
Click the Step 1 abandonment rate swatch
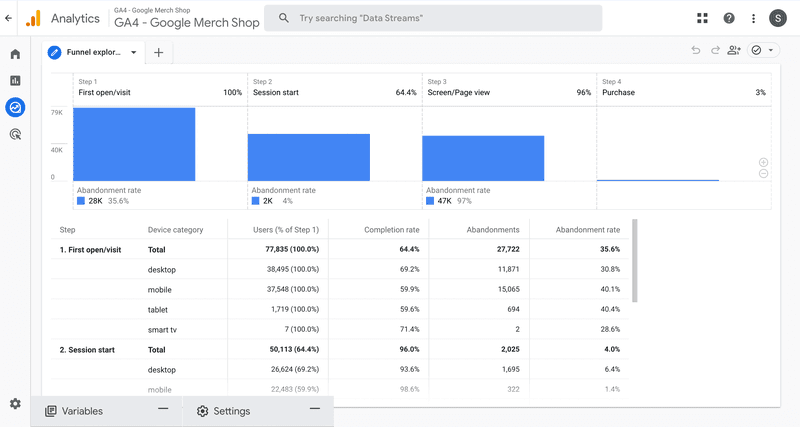click(x=82, y=201)
